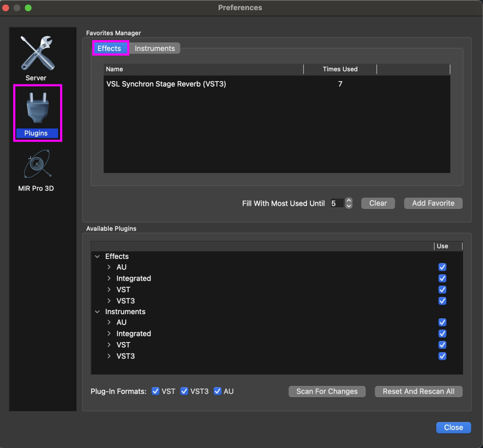Switch to the Instruments tab
The image size is (483, 448).
pyautogui.click(x=155, y=49)
